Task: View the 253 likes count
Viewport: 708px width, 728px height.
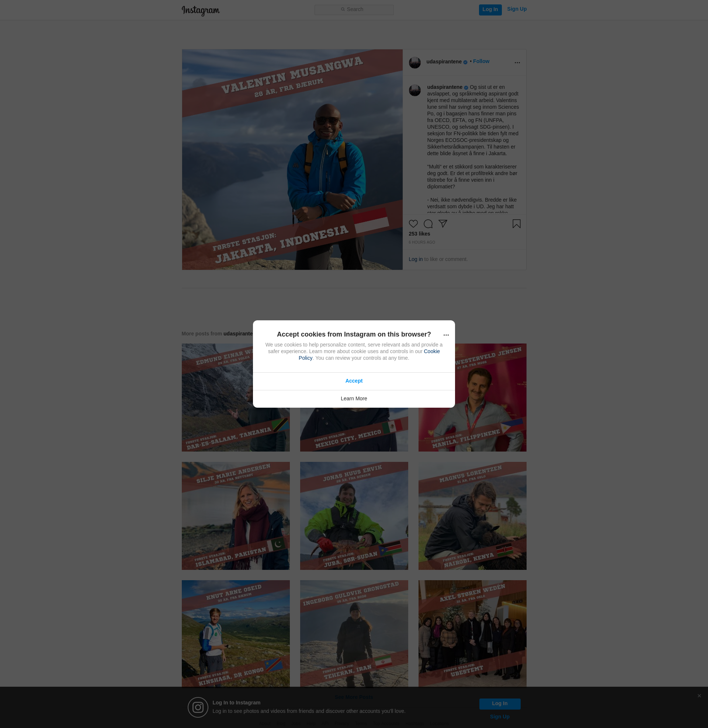Action: click(x=419, y=234)
